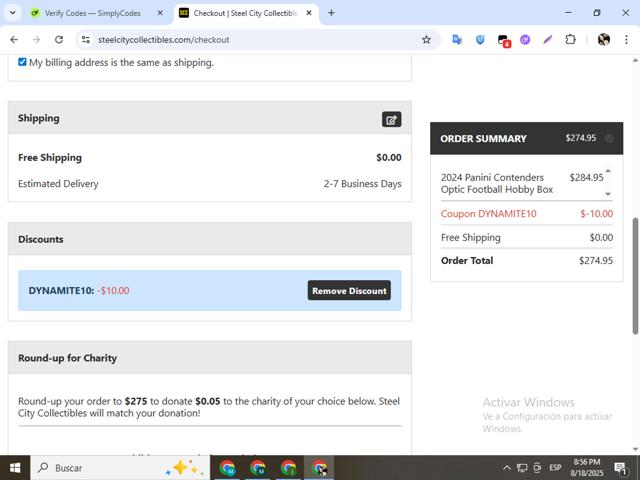
Task: Uncheck billing address same as shipping
Action: [x=22, y=62]
